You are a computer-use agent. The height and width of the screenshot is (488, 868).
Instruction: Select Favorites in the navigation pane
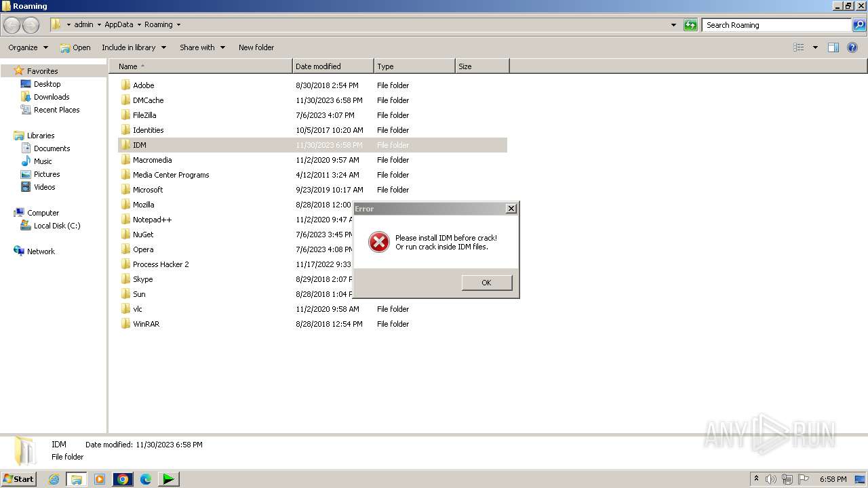click(42, 71)
